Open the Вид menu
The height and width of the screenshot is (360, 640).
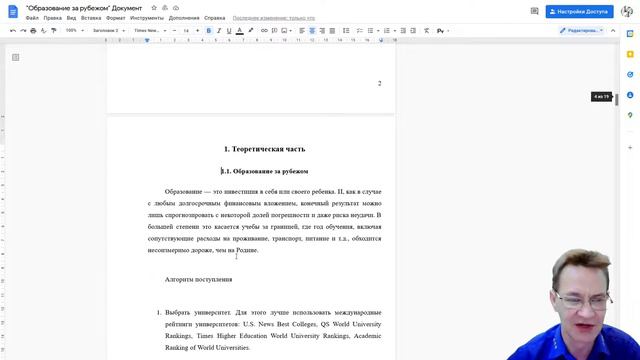[71, 18]
